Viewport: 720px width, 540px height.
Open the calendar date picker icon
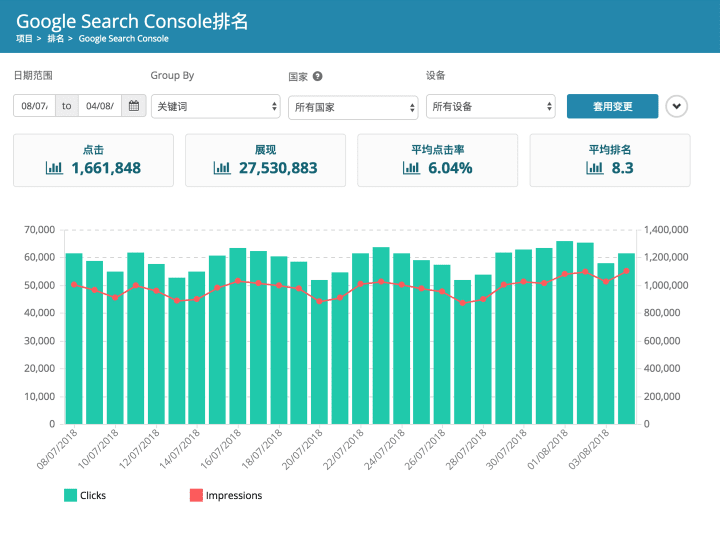click(x=134, y=106)
